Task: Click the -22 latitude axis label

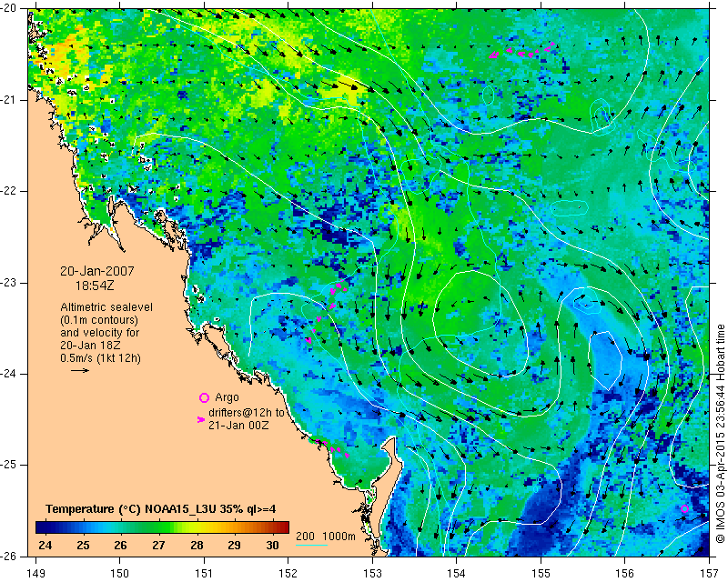Action: 9,191
